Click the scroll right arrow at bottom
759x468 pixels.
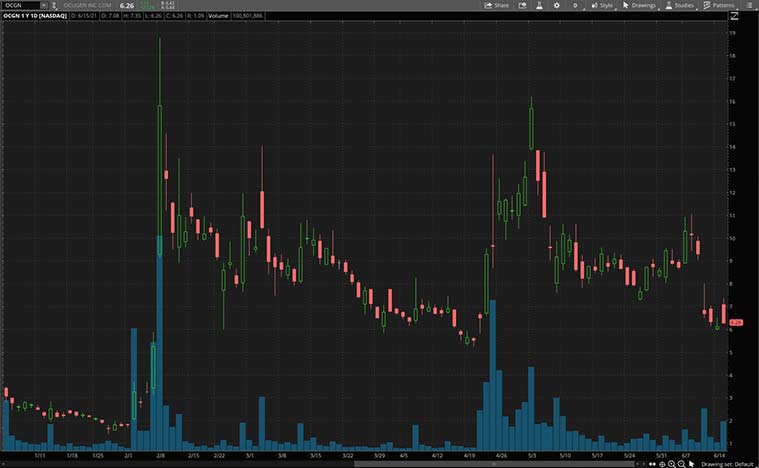644,464
